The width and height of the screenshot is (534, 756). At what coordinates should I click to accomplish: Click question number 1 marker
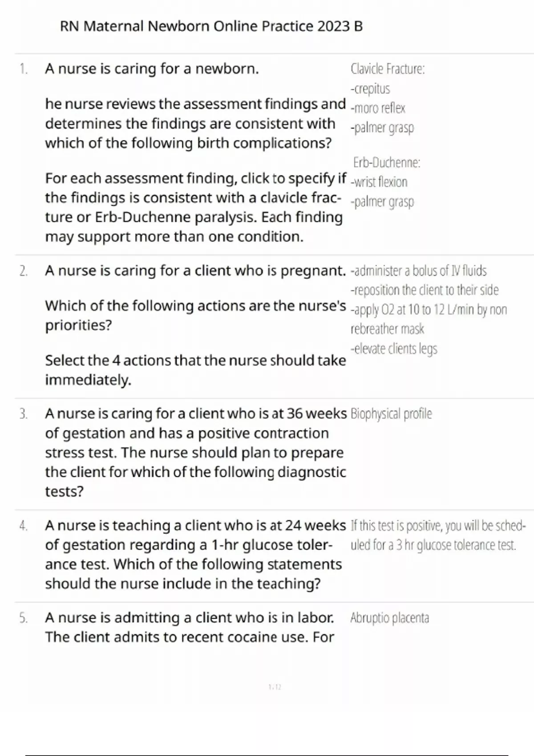click(23, 69)
